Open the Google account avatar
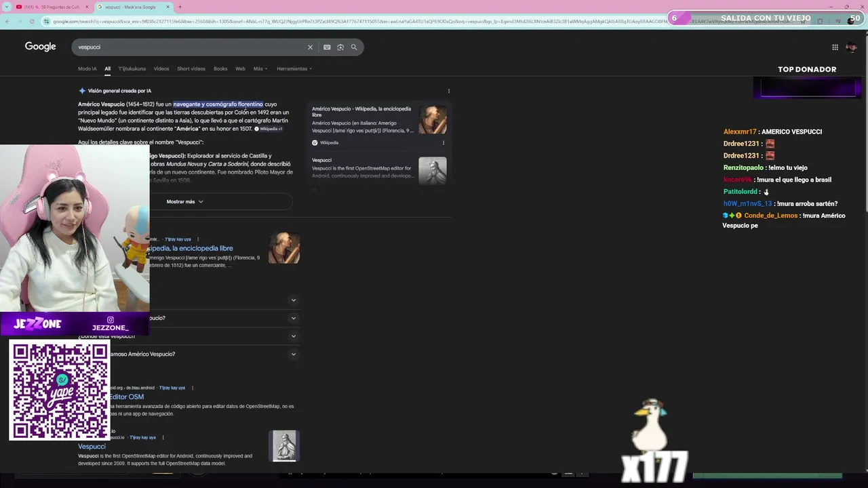The height and width of the screenshot is (488, 868). [x=851, y=47]
